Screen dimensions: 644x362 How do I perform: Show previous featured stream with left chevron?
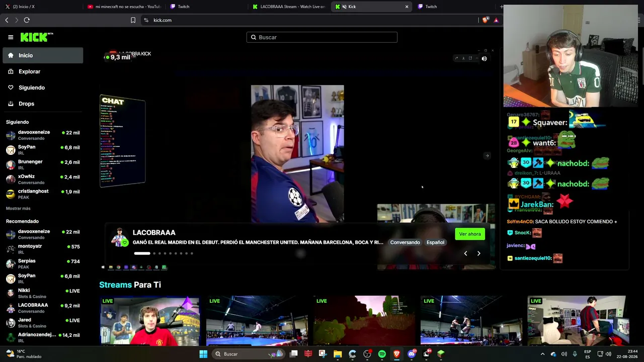point(465,253)
